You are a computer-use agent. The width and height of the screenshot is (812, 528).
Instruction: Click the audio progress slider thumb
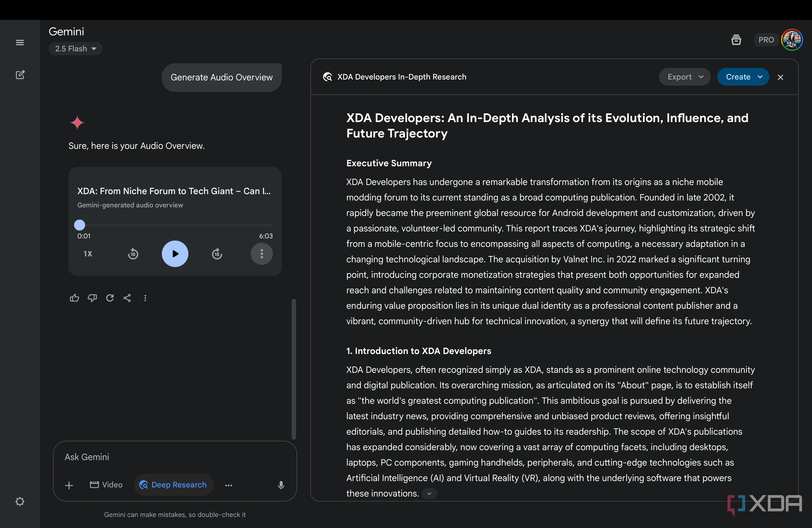[x=80, y=225]
